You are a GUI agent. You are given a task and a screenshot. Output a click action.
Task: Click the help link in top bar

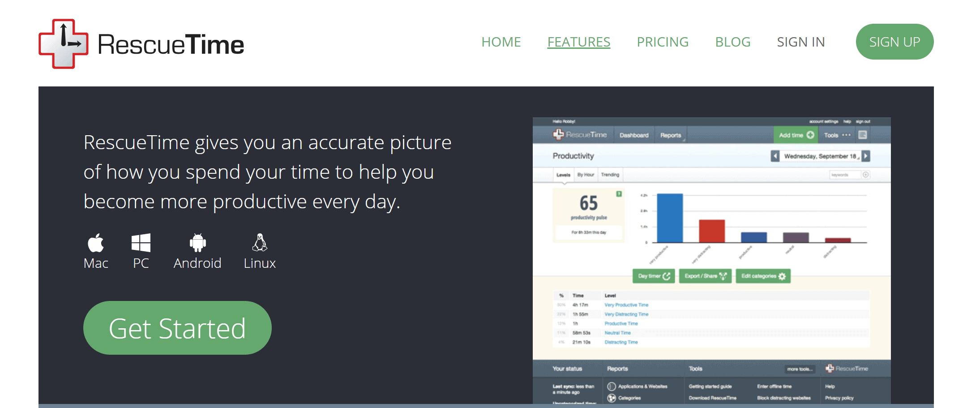[847, 121]
